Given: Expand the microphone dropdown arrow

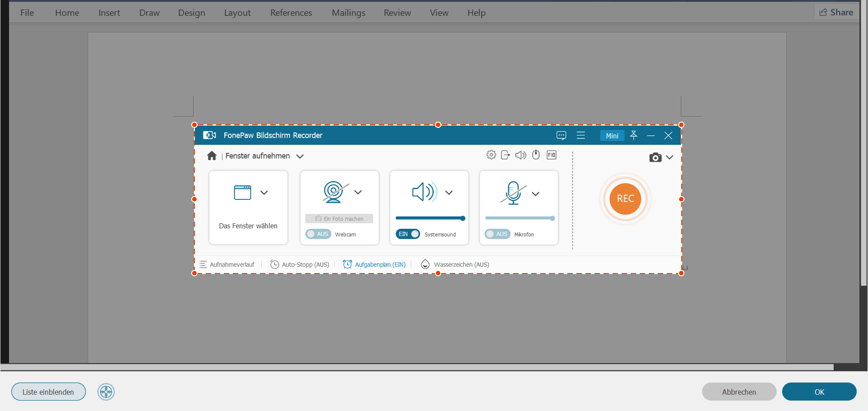Looking at the screenshot, I should [x=536, y=194].
